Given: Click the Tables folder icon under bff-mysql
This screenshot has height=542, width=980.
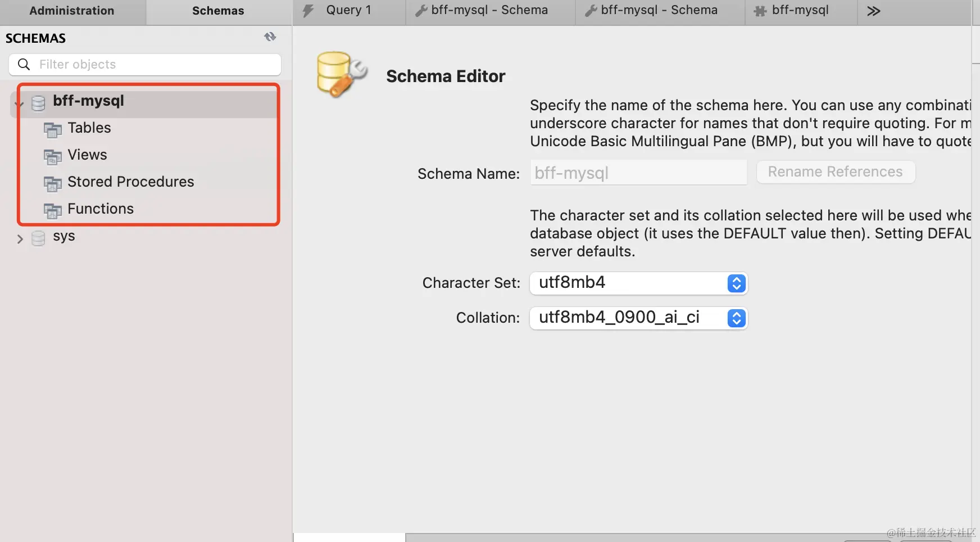Looking at the screenshot, I should (52, 130).
